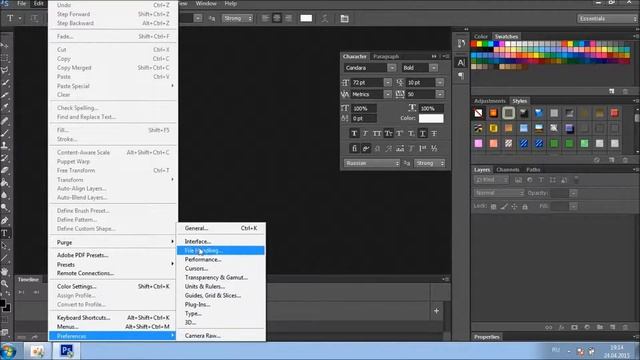Screen dimensions: 640x360
Task: Open the Metrics kerning dropdown
Action: [387, 94]
